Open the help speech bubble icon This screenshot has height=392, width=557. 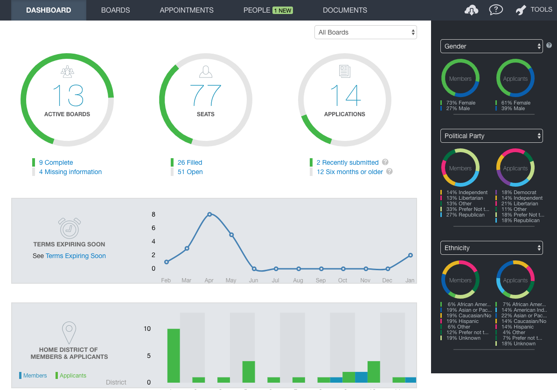point(495,10)
